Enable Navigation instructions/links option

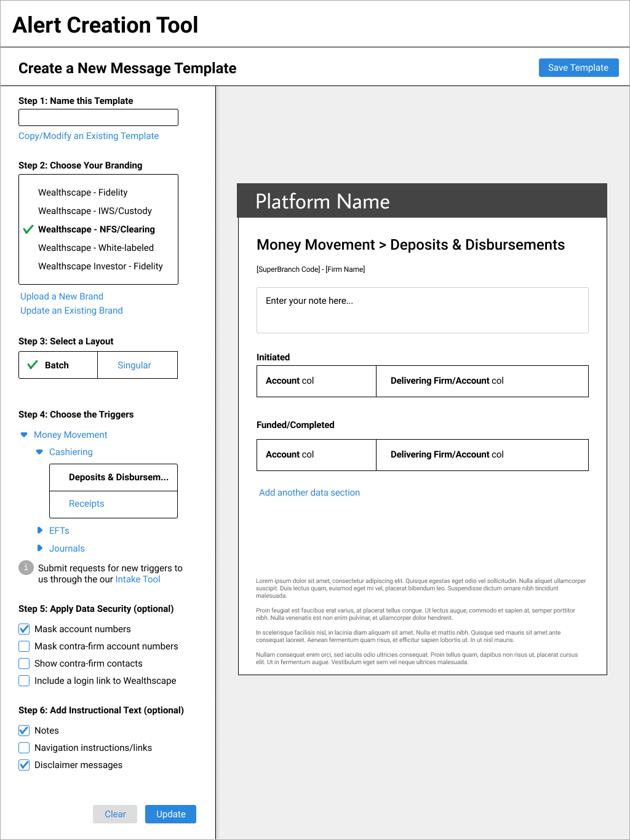coord(23,747)
